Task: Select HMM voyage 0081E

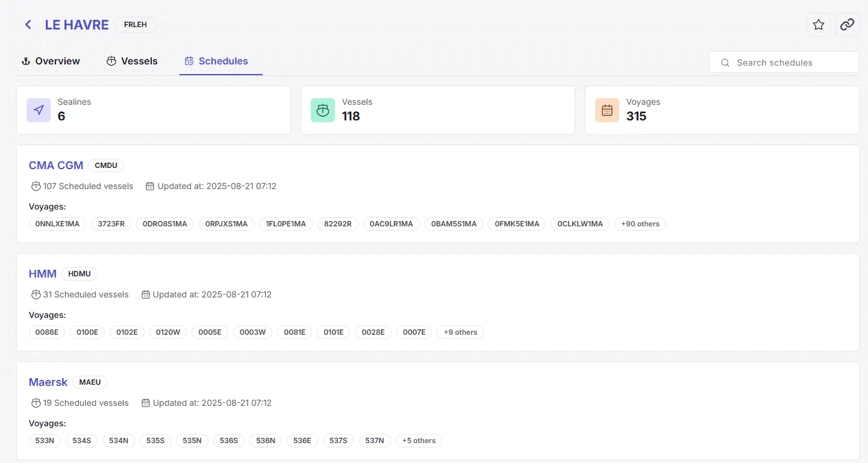Action: coord(295,332)
